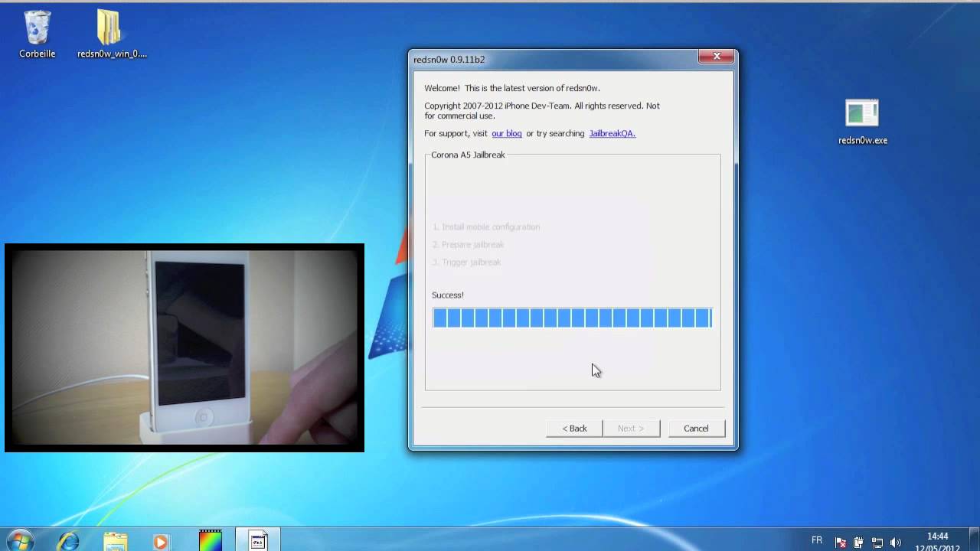Select the redsn0w_win folder on desktop

[x=112, y=34]
